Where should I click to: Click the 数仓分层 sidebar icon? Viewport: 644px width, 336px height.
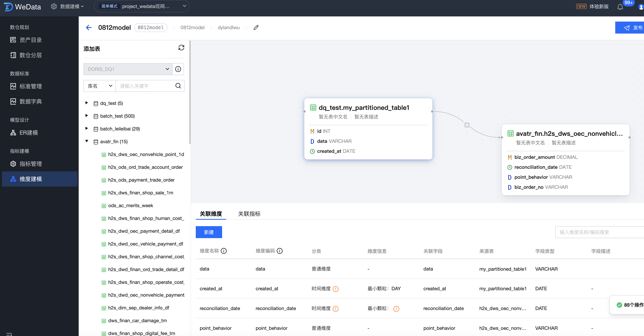[x=13, y=55]
